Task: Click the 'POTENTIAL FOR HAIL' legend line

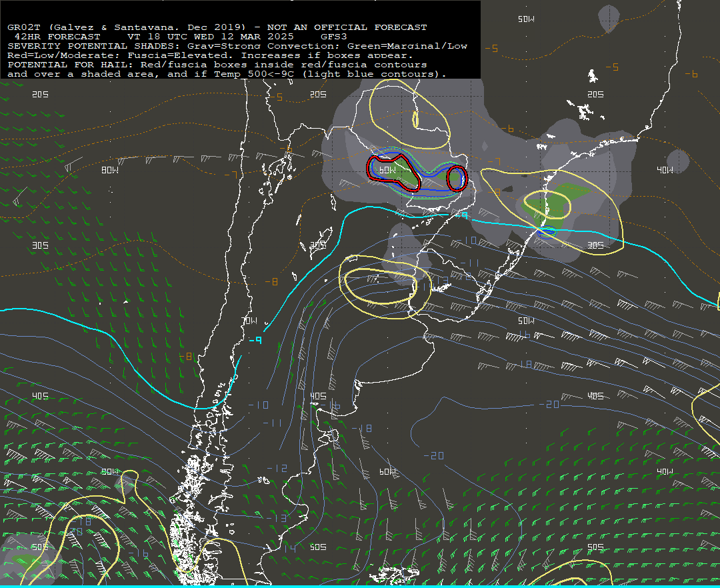Action: [x=217, y=65]
